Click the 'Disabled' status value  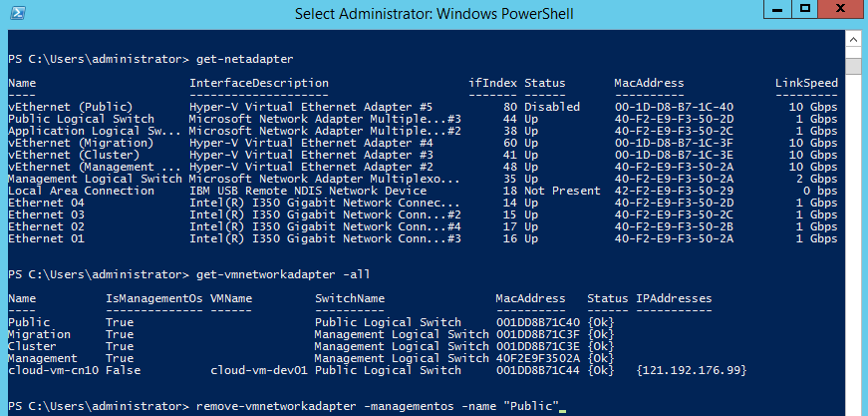tap(552, 107)
